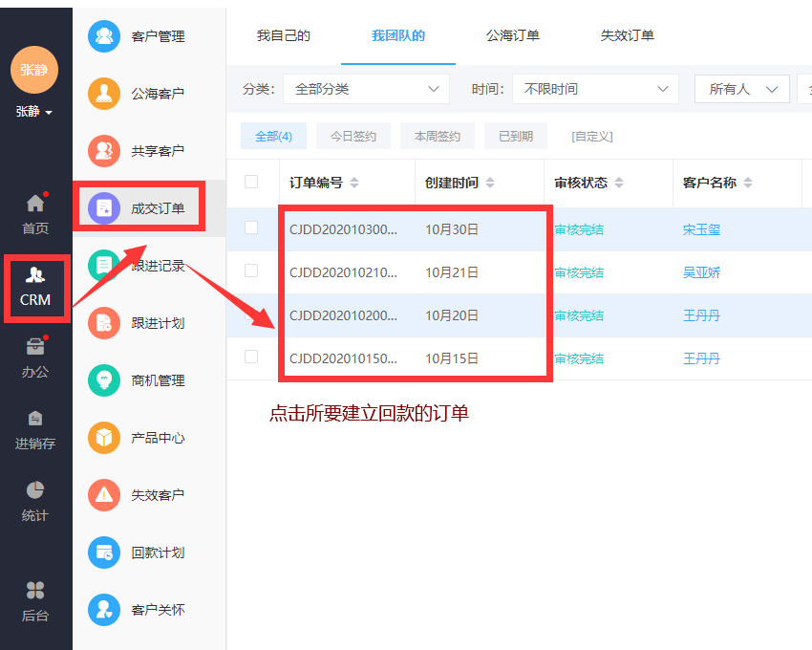The height and width of the screenshot is (650, 812).
Task: Open the 全部分类 category dropdown
Action: pos(366,89)
